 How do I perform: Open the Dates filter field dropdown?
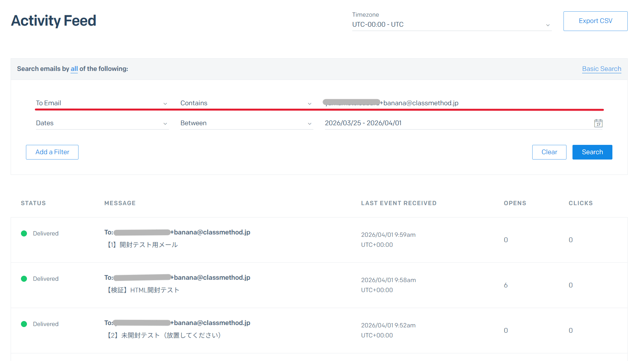102,123
